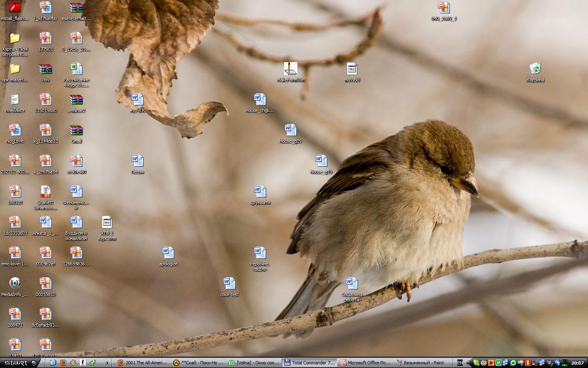Select the House_q19 Word document
Viewport: 588px width, 368px height.
tap(321, 164)
